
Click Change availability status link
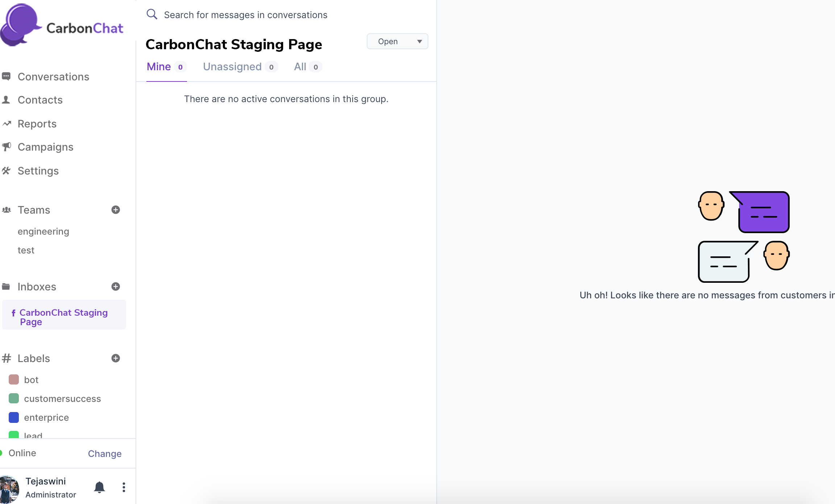tap(105, 454)
